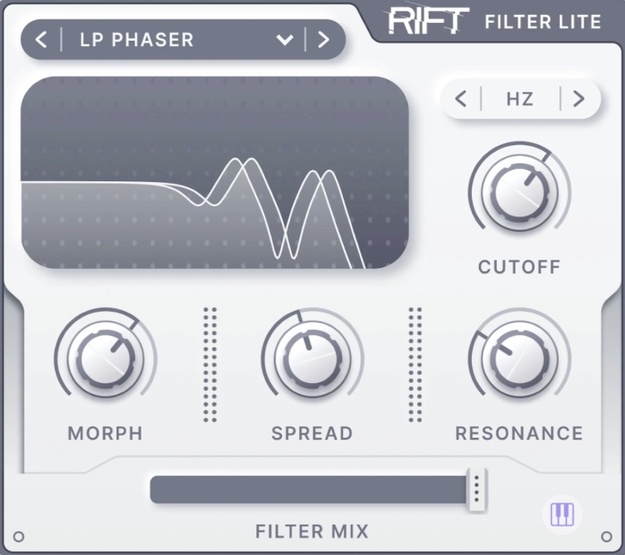Viewport: 625px width, 555px height.
Task: Click the HZ unit label
Action: click(520, 99)
